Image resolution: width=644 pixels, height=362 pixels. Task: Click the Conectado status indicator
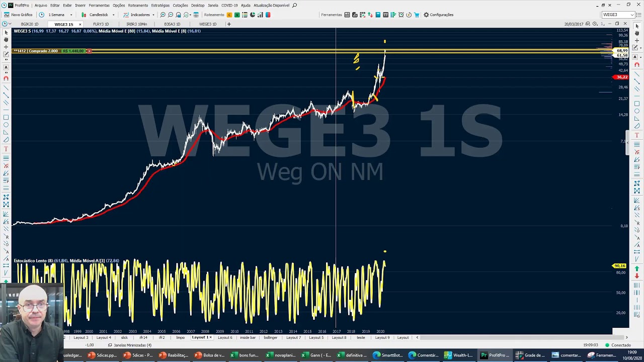[x=618, y=345]
